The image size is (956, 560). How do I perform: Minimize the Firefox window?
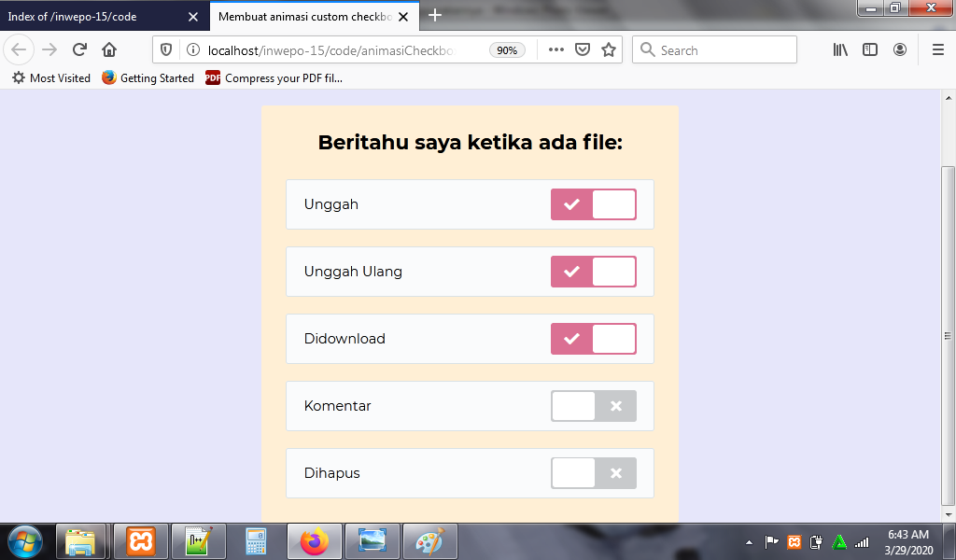(x=871, y=7)
